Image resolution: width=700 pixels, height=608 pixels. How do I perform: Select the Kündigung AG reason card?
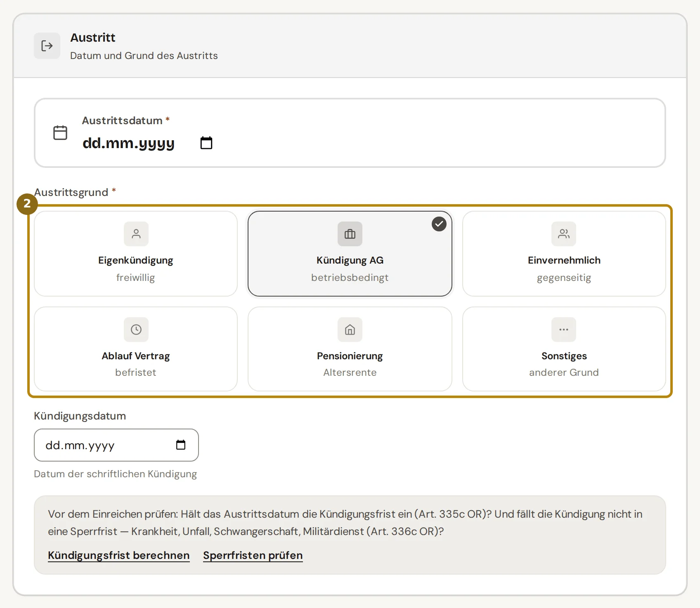point(350,254)
